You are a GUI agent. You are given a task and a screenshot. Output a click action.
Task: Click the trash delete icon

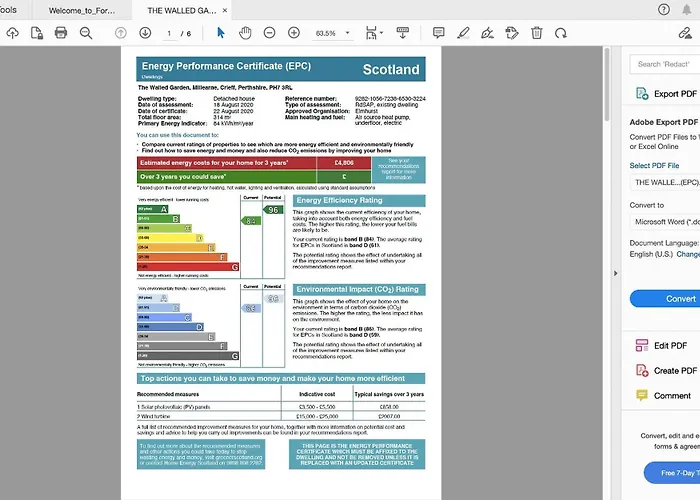536,33
